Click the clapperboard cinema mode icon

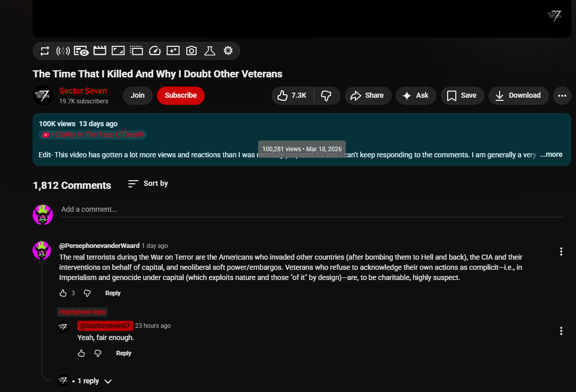(100, 51)
